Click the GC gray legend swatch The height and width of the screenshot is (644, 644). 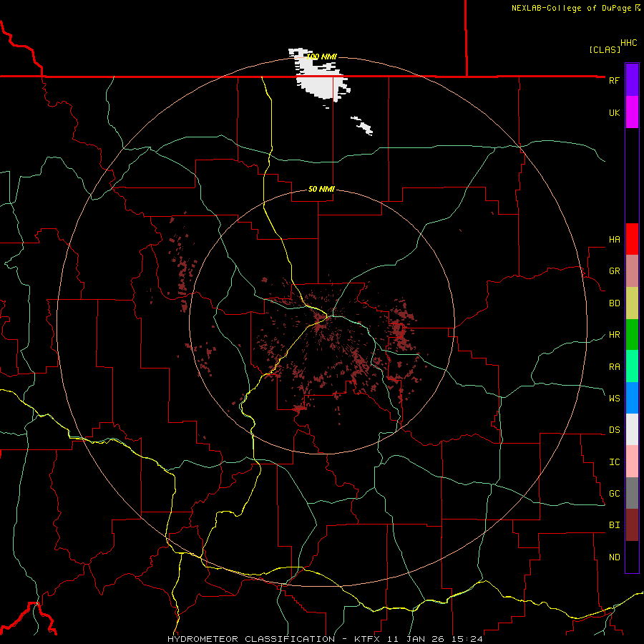coord(632,493)
